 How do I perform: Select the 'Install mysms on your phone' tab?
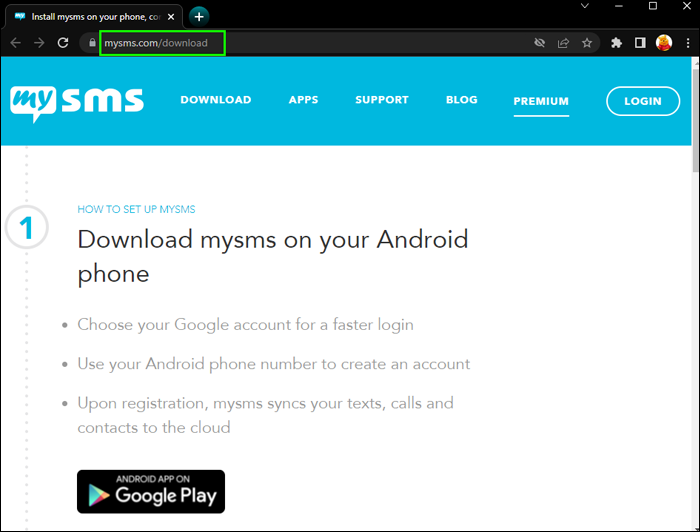pyautogui.click(x=94, y=17)
